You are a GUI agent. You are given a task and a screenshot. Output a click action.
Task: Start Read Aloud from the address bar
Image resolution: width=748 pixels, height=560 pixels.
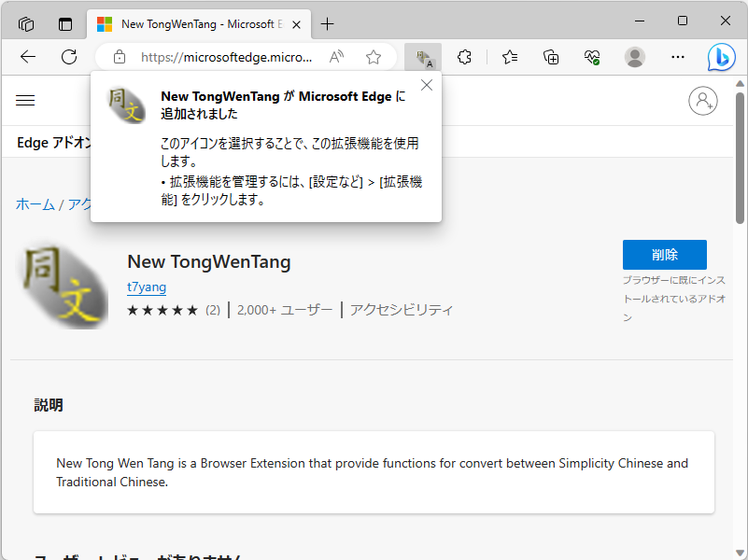coord(336,56)
